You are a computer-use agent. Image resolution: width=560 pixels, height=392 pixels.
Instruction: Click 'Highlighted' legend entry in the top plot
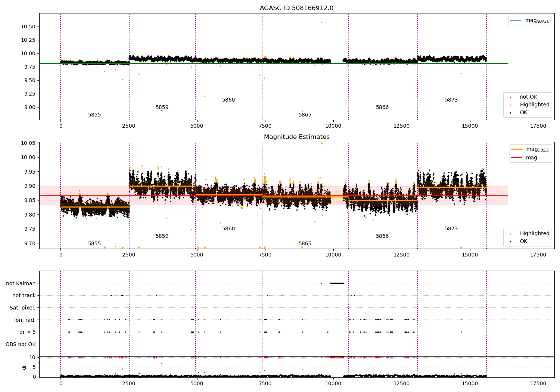click(529, 105)
